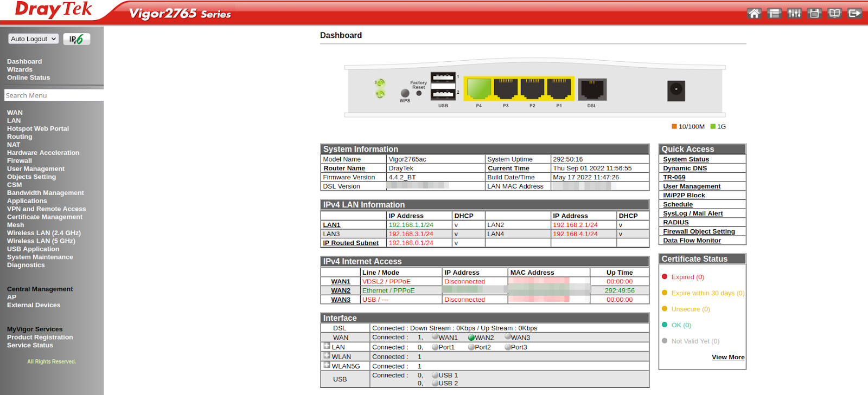Expand the WLAN5G interface row

point(327,365)
